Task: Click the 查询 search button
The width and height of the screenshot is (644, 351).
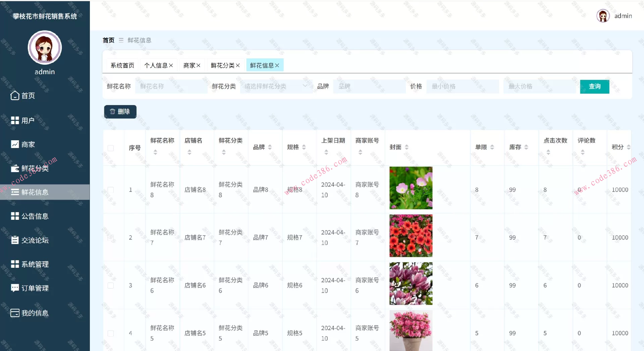Action: pyautogui.click(x=594, y=86)
